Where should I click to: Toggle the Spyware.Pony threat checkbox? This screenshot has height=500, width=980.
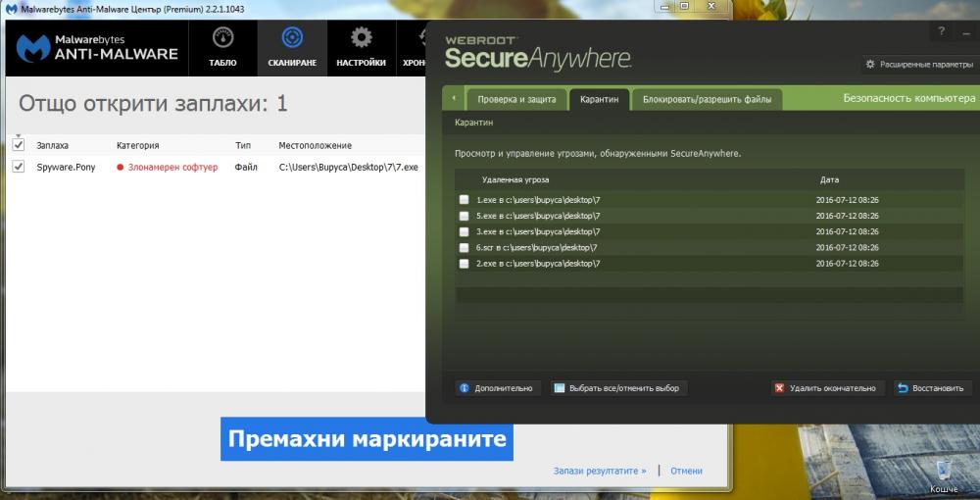(19, 167)
